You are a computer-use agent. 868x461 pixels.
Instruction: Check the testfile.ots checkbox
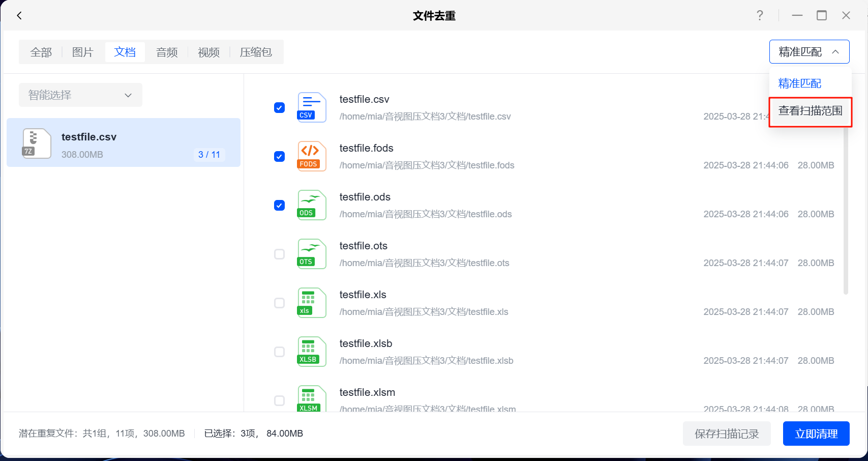tap(279, 254)
